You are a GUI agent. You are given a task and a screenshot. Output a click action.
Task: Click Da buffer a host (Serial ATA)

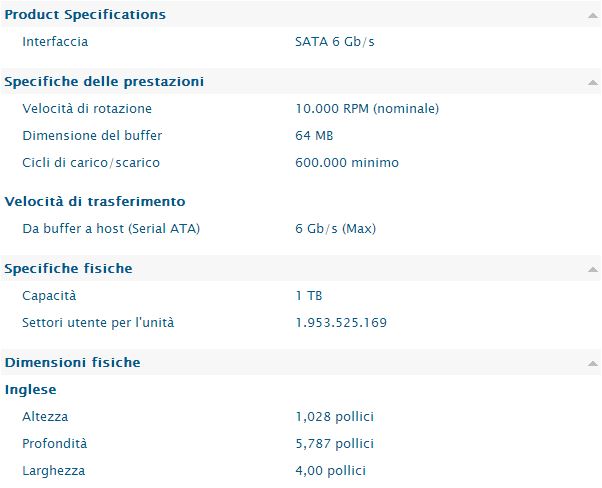pyautogui.click(x=111, y=228)
